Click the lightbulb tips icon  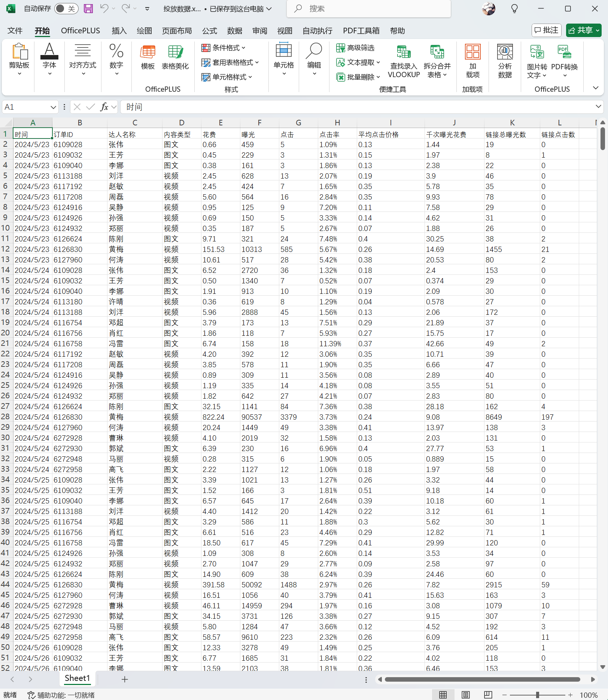[514, 9]
